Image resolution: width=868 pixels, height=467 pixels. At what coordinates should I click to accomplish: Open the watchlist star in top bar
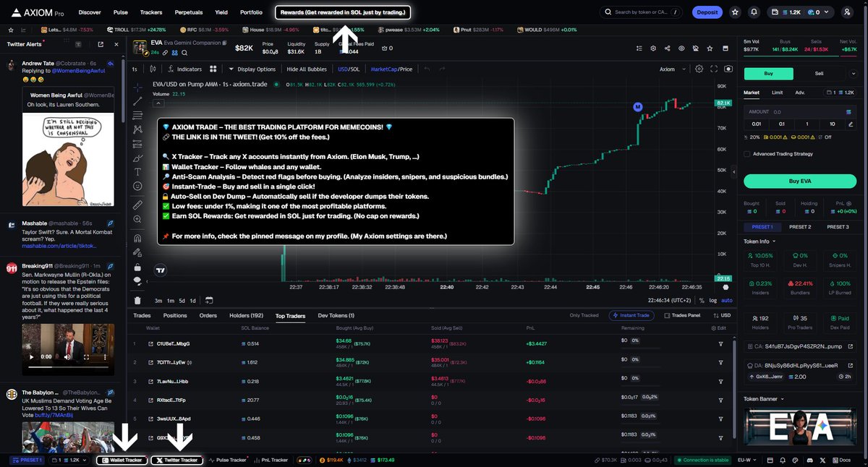735,12
